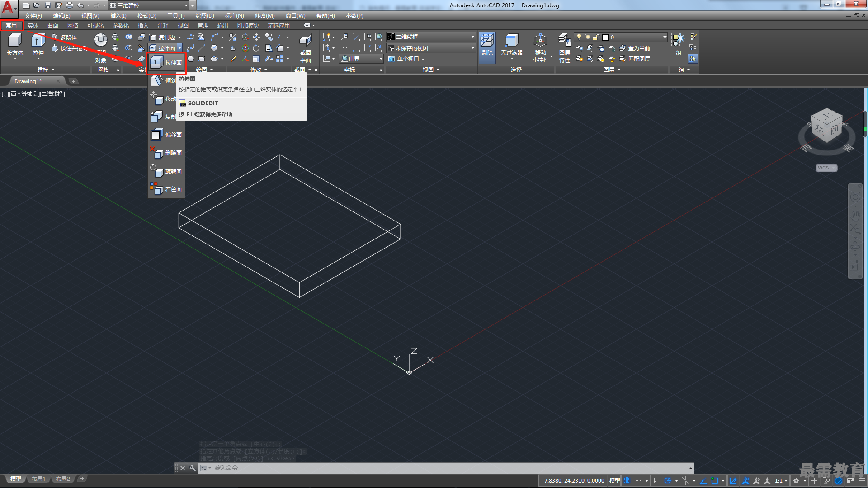Click the Single Viewport (单个视口) button

point(407,59)
